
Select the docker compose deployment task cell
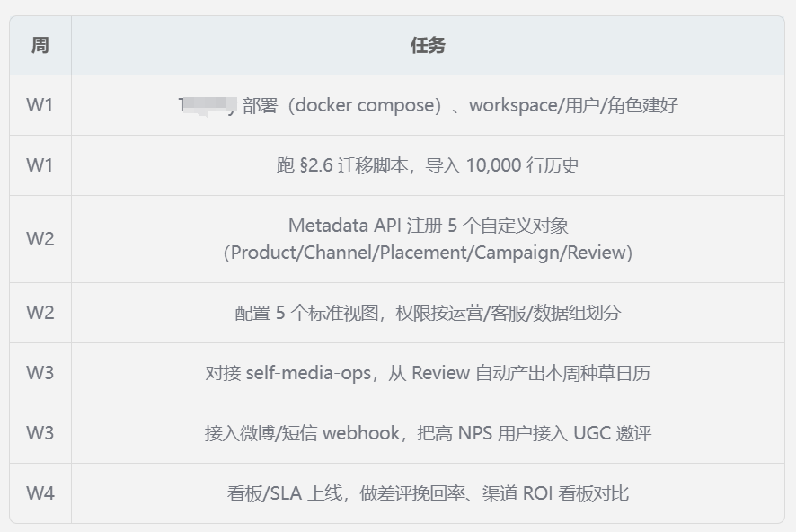coord(428,105)
